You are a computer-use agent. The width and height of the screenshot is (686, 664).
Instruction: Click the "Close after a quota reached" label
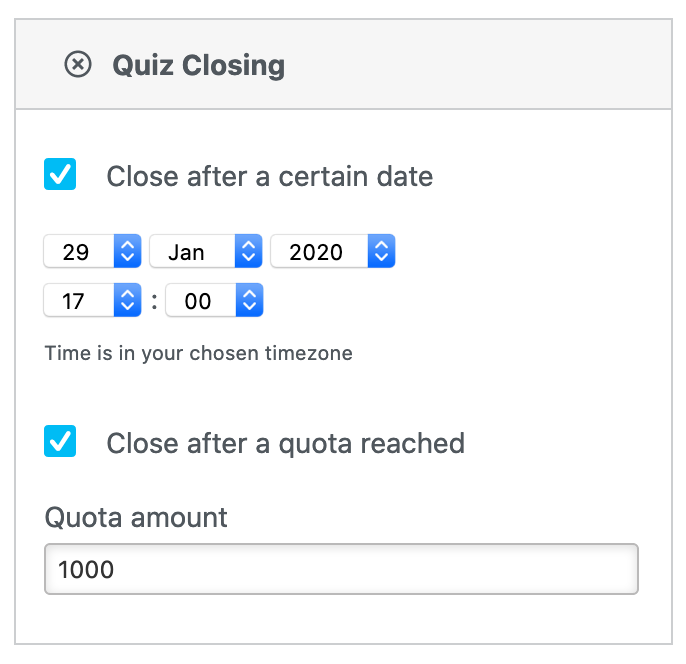285,443
